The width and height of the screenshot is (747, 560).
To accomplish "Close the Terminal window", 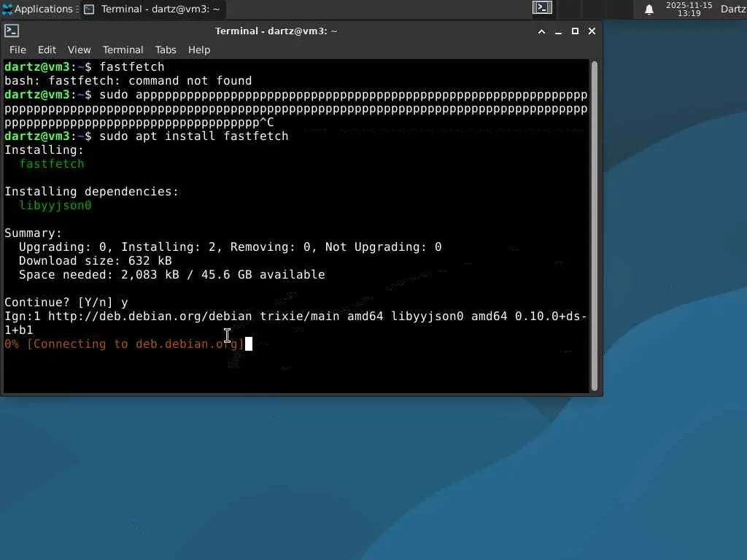I will click(592, 31).
